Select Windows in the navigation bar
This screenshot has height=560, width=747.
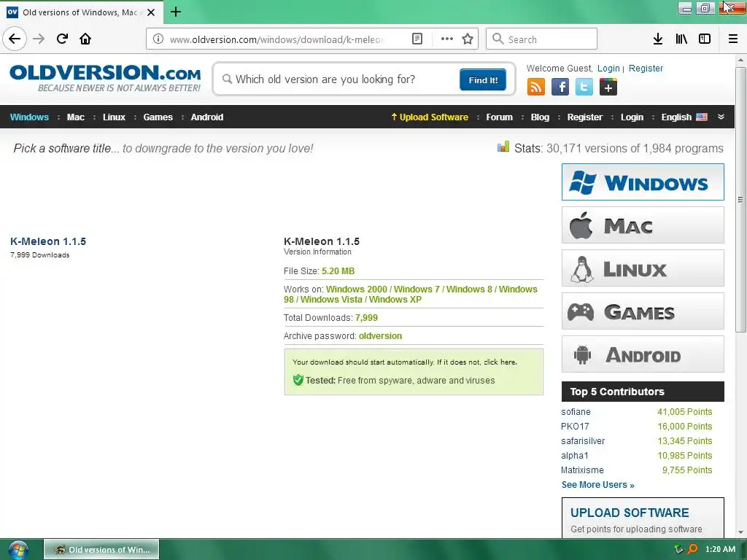point(29,117)
